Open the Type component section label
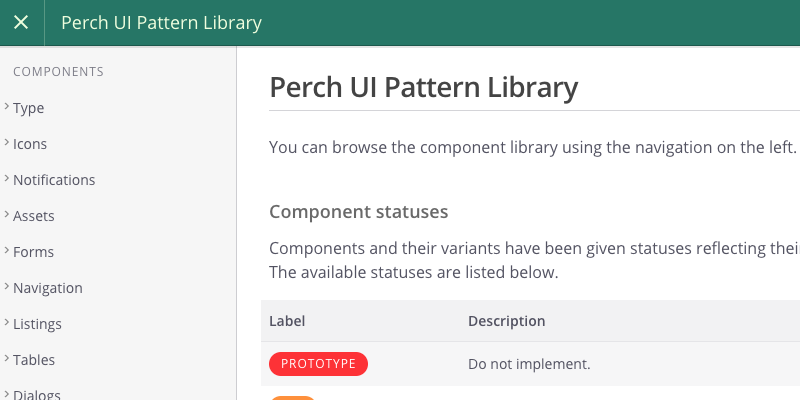This screenshot has height=400, width=800. pos(29,108)
